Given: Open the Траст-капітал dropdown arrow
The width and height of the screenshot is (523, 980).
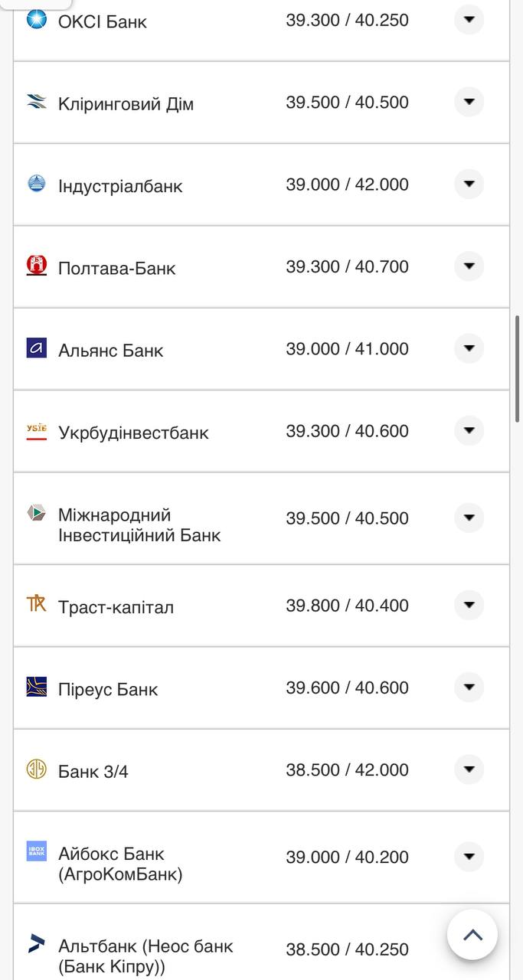Looking at the screenshot, I should click(469, 605).
